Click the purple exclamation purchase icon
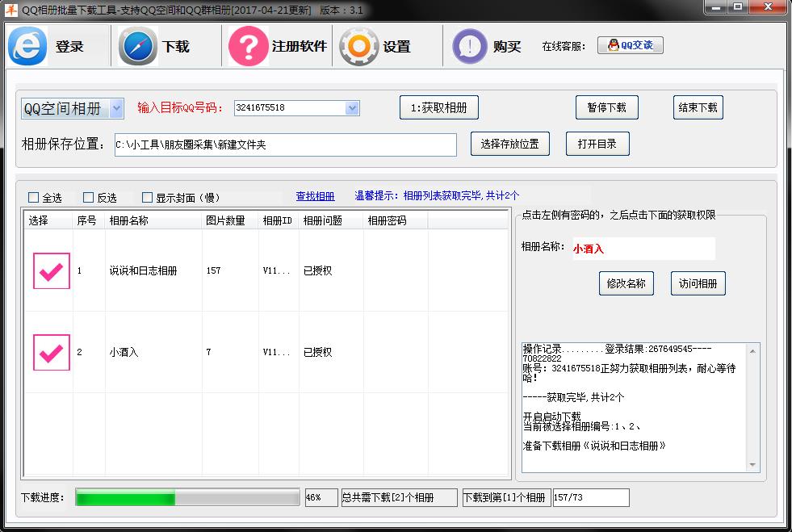792x532 pixels. point(470,46)
